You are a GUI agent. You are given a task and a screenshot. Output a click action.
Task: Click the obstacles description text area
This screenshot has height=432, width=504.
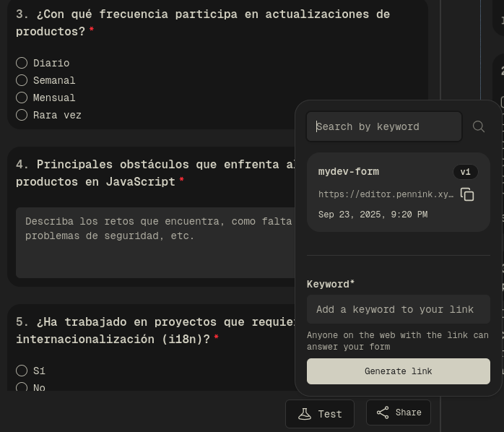click(x=155, y=242)
